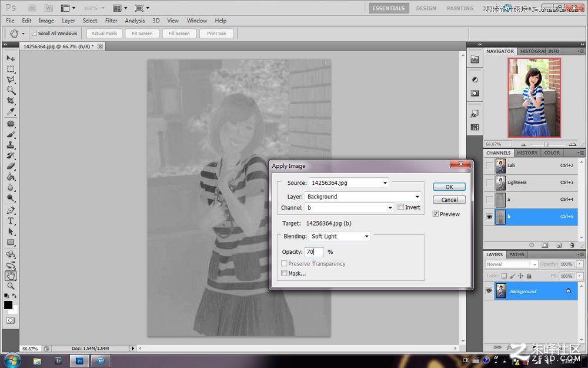Select the Spot Healing Brush tool
Image resolution: width=588 pixels, height=368 pixels.
tap(11, 124)
